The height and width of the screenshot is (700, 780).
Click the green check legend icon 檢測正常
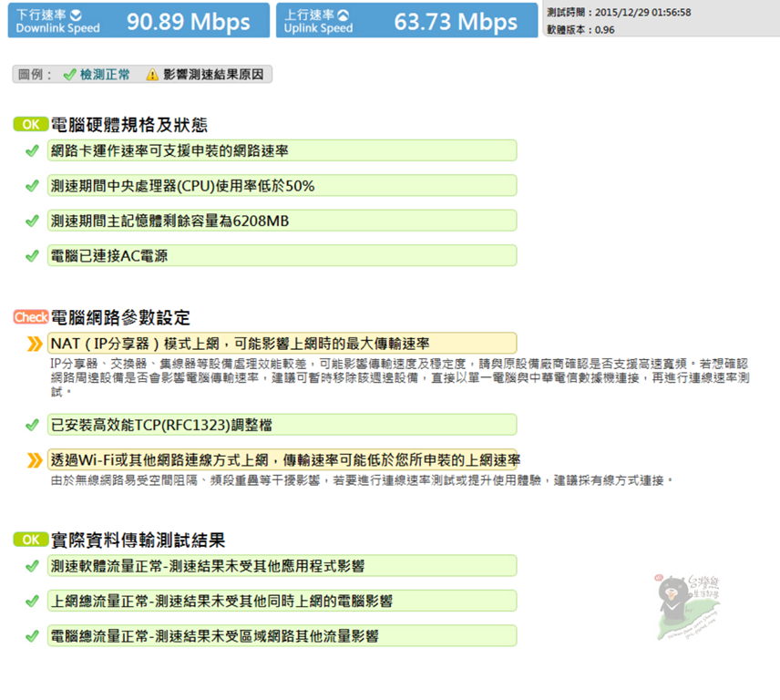69,75
